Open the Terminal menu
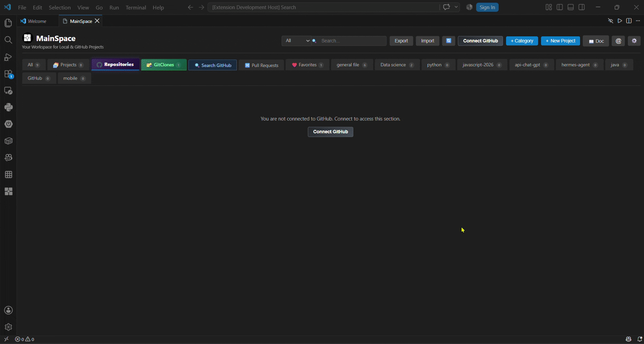Screen dimensions: 644x344 pyautogui.click(x=136, y=8)
